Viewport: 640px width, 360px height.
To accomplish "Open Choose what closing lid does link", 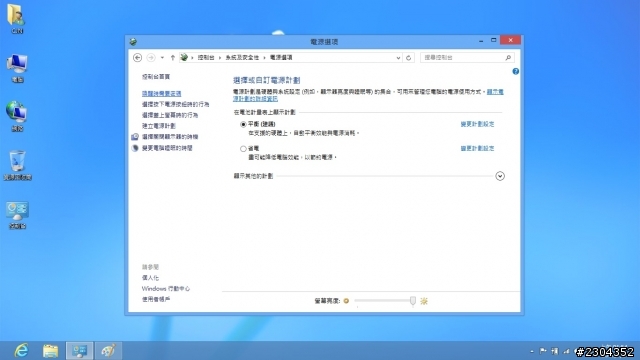I will click(x=170, y=115).
